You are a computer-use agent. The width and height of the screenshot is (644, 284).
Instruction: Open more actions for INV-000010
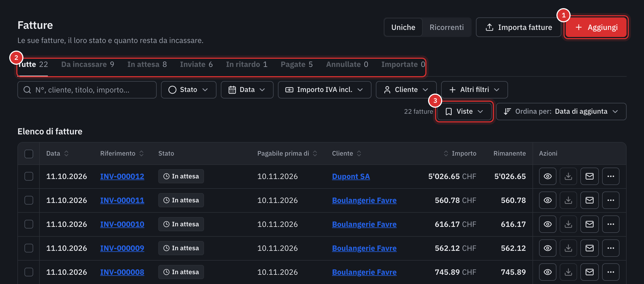(611, 224)
